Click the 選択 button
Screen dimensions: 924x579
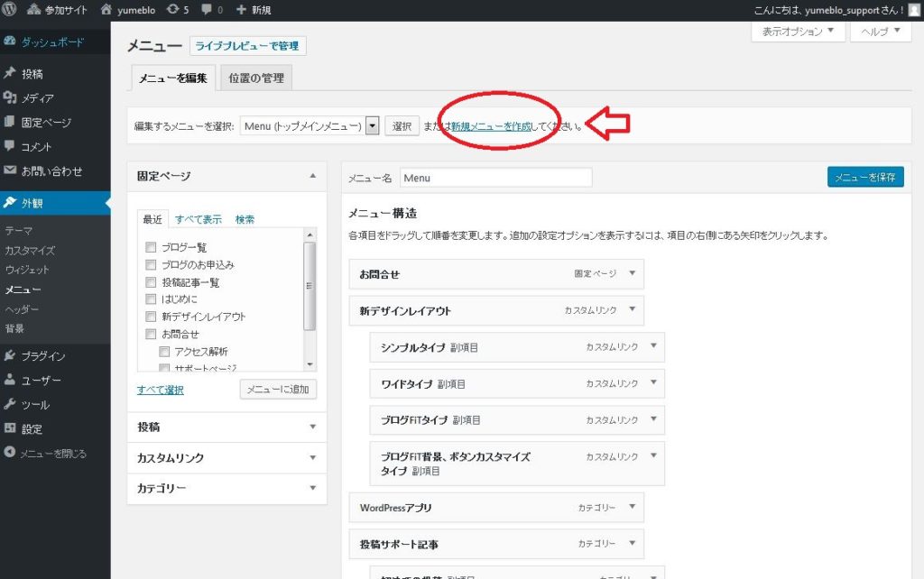pyautogui.click(x=402, y=125)
